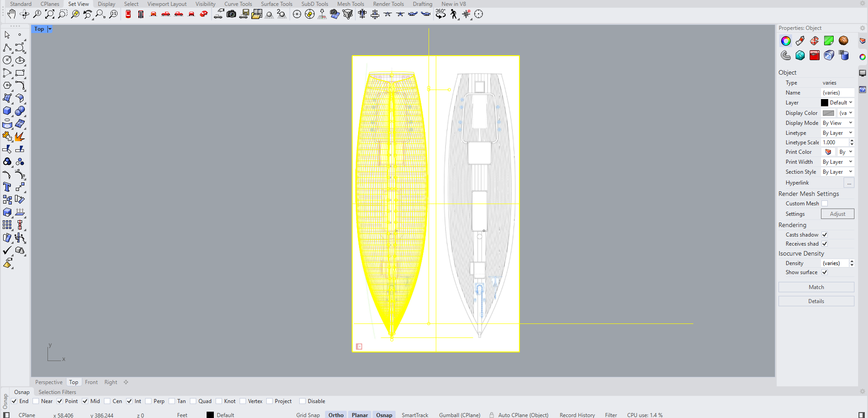Click the Walk navigation icon
The height and width of the screenshot is (418, 868).
(453, 14)
